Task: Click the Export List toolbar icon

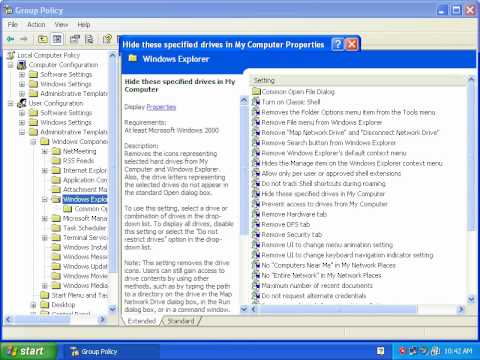Action: [x=89, y=39]
